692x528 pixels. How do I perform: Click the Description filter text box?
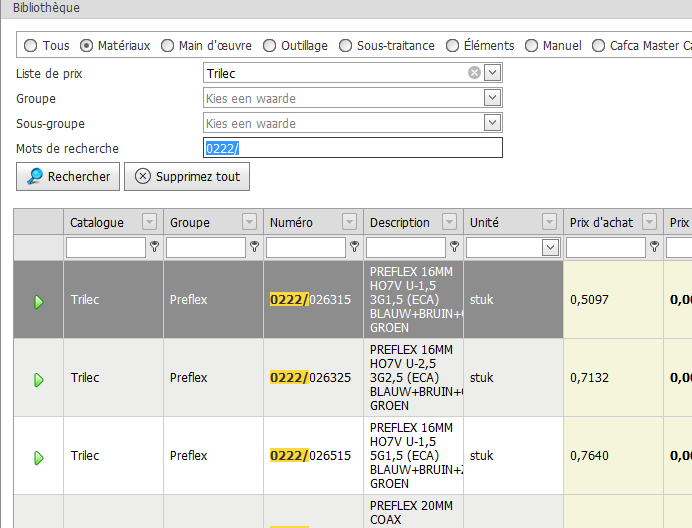[x=406, y=247]
